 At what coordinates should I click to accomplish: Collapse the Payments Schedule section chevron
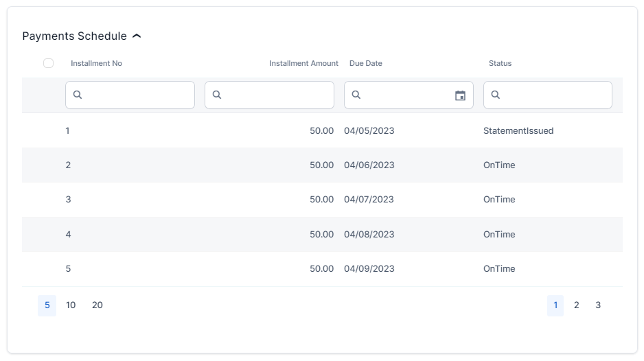pos(137,36)
